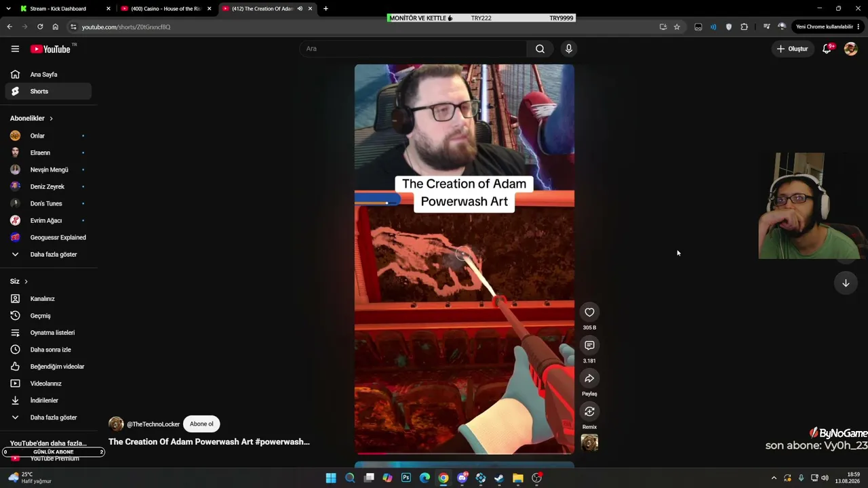Screen dimensions: 868x488
Task: Click the install app icon in address bar
Action: (663, 27)
